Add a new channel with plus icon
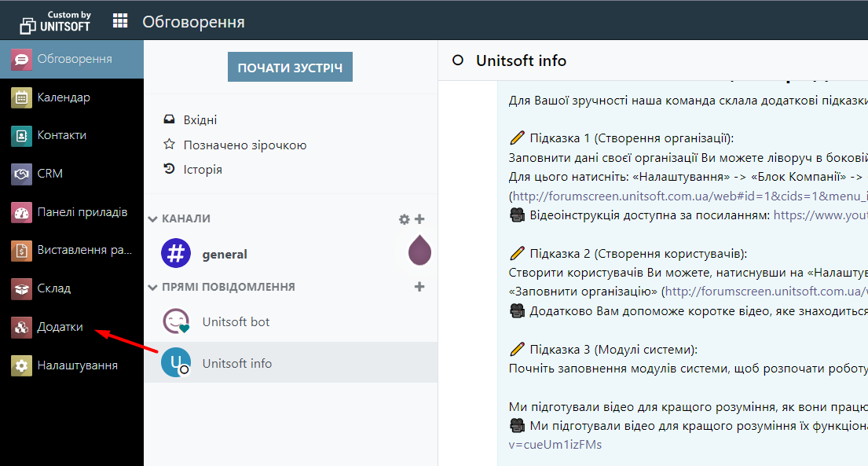 pyautogui.click(x=419, y=219)
